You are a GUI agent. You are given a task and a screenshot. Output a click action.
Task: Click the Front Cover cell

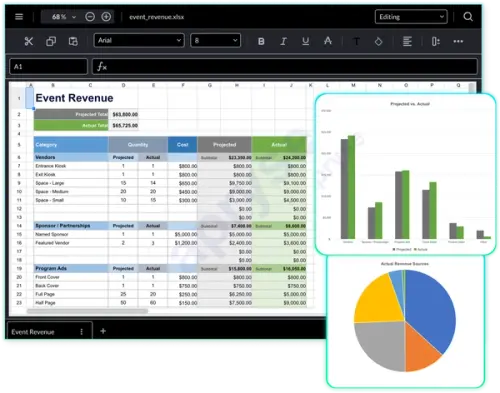coord(71,277)
